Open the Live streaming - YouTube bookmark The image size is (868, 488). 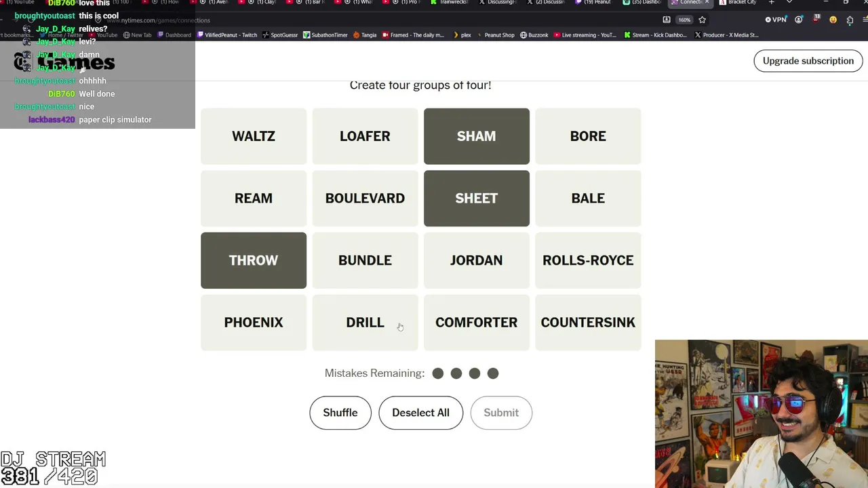coord(585,35)
